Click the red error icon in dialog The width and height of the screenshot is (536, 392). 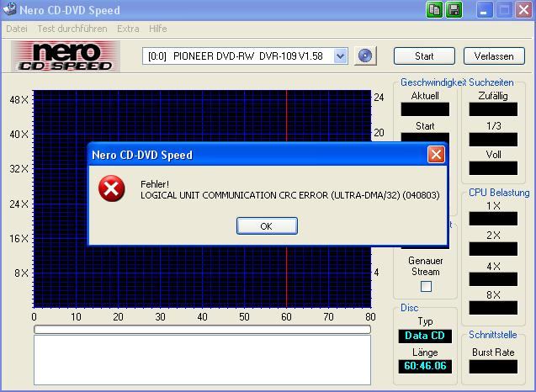point(111,188)
